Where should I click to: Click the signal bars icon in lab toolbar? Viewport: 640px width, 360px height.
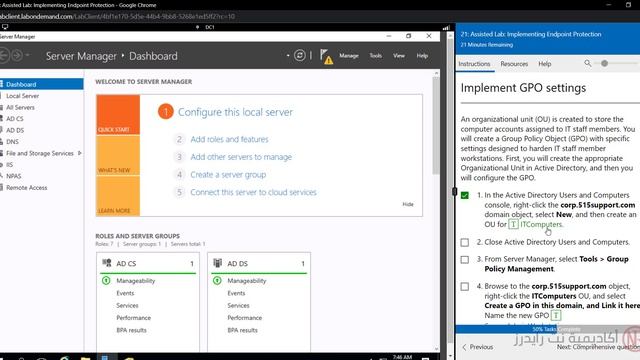446,27
